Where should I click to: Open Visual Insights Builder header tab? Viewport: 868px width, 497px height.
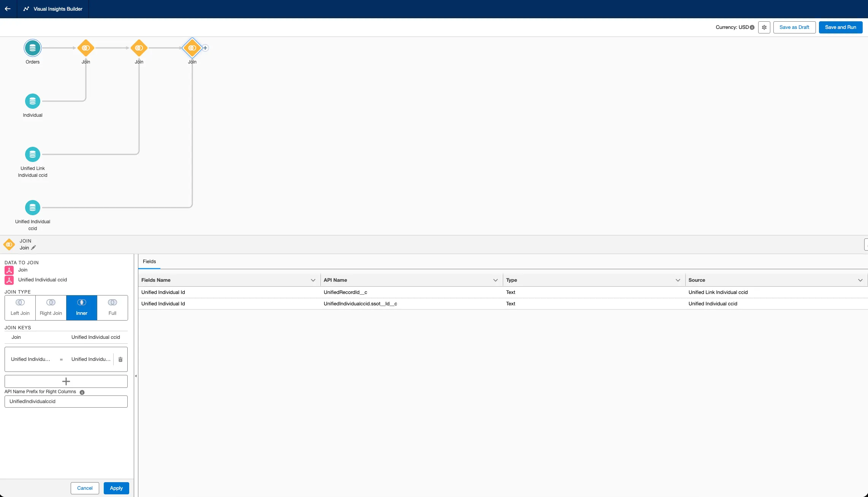[x=53, y=9]
